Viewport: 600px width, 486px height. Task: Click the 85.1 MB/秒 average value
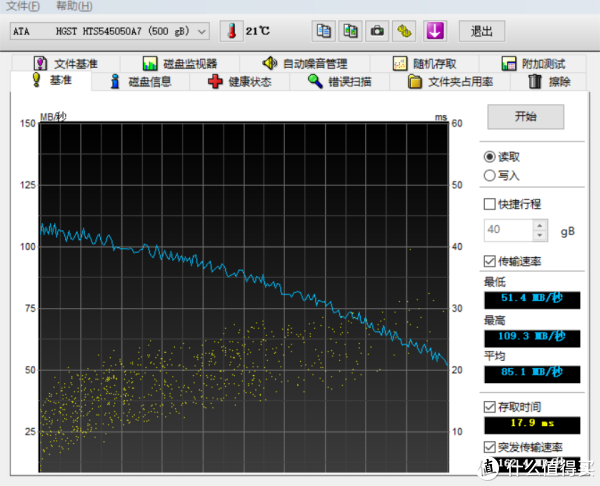click(x=532, y=373)
